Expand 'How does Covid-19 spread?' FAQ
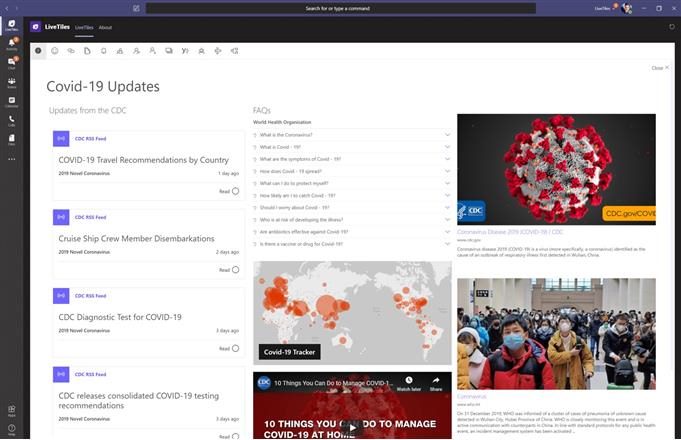This screenshot has width=681, height=440. (352, 171)
